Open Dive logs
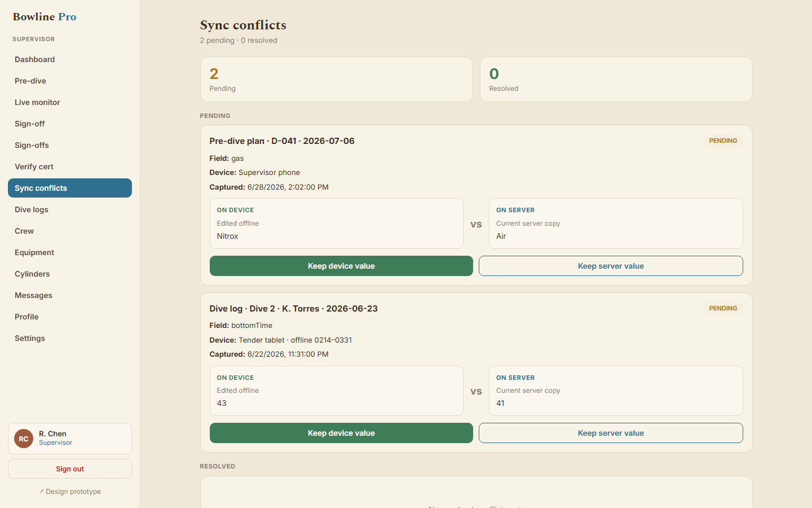The height and width of the screenshot is (508, 812). [70, 209]
